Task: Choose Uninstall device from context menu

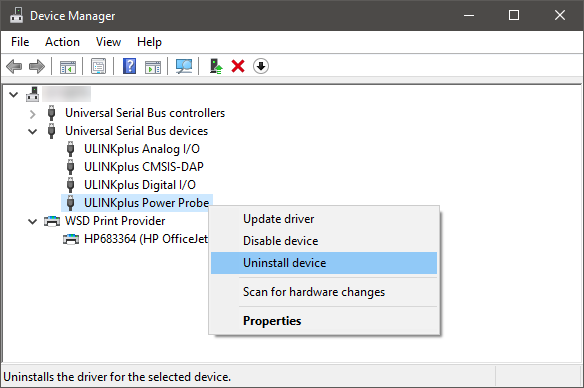Action: pos(324,263)
